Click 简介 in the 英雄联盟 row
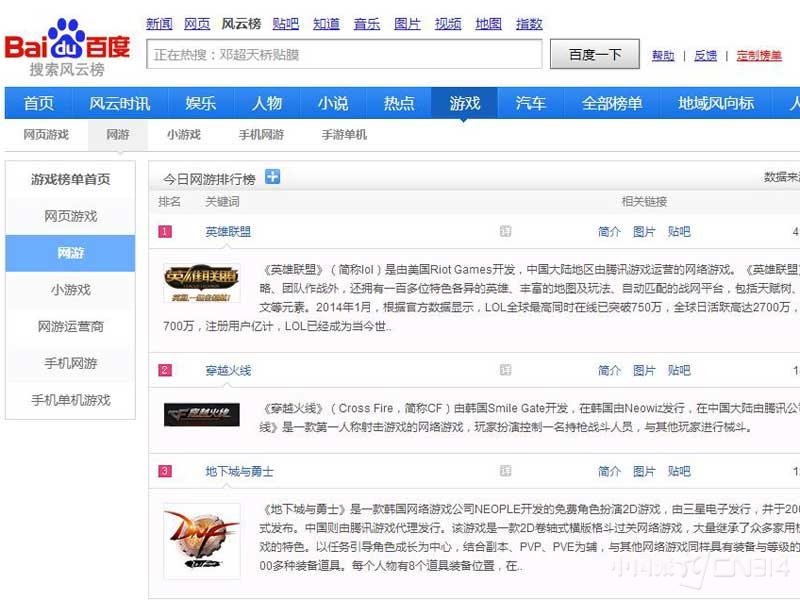 (x=609, y=232)
